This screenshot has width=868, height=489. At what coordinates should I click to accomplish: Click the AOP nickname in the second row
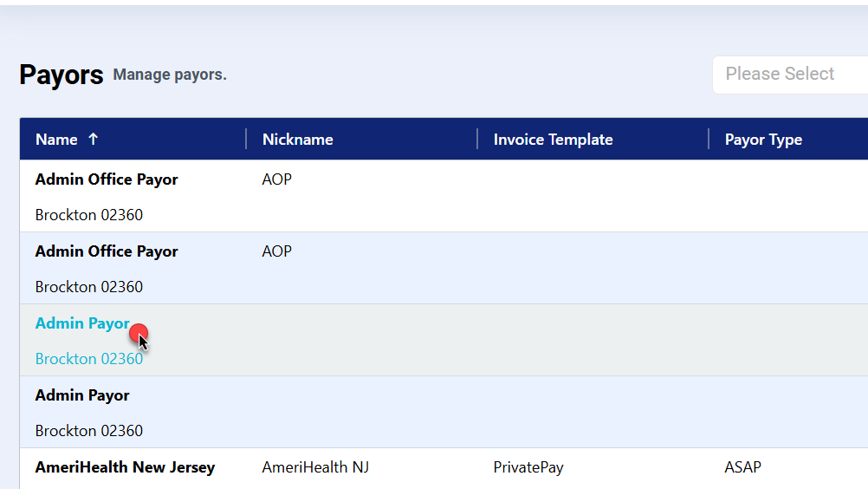tap(277, 251)
